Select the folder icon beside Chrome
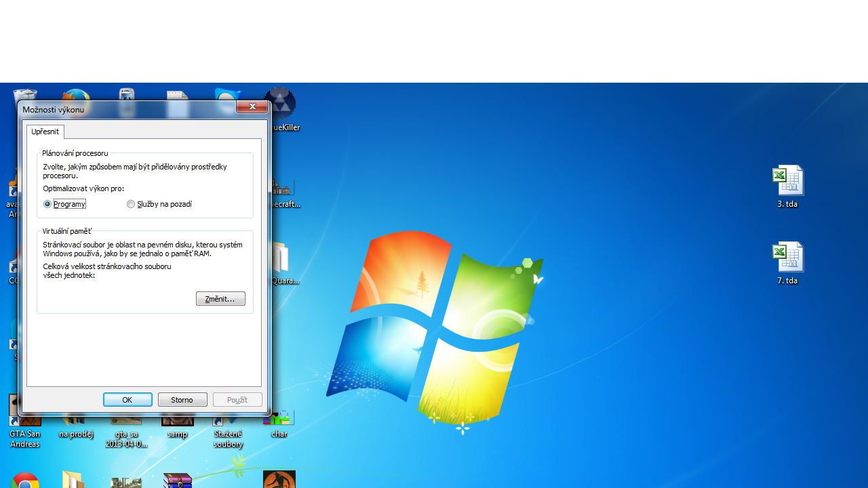This screenshot has width=868, height=488. (x=73, y=480)
